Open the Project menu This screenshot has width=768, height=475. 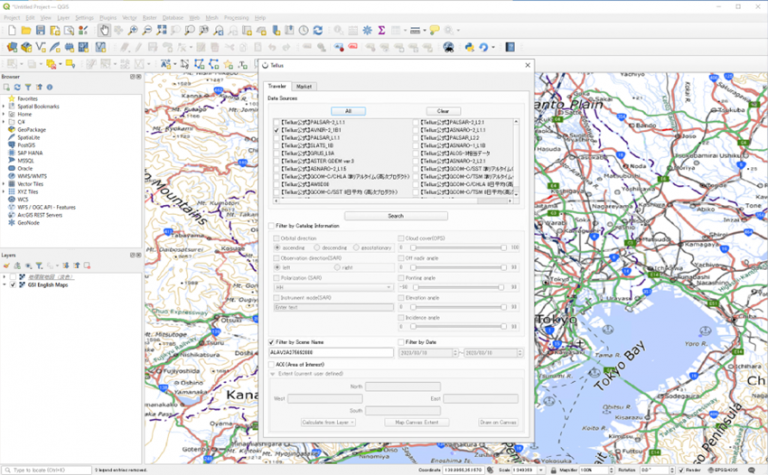click(12, 18)
